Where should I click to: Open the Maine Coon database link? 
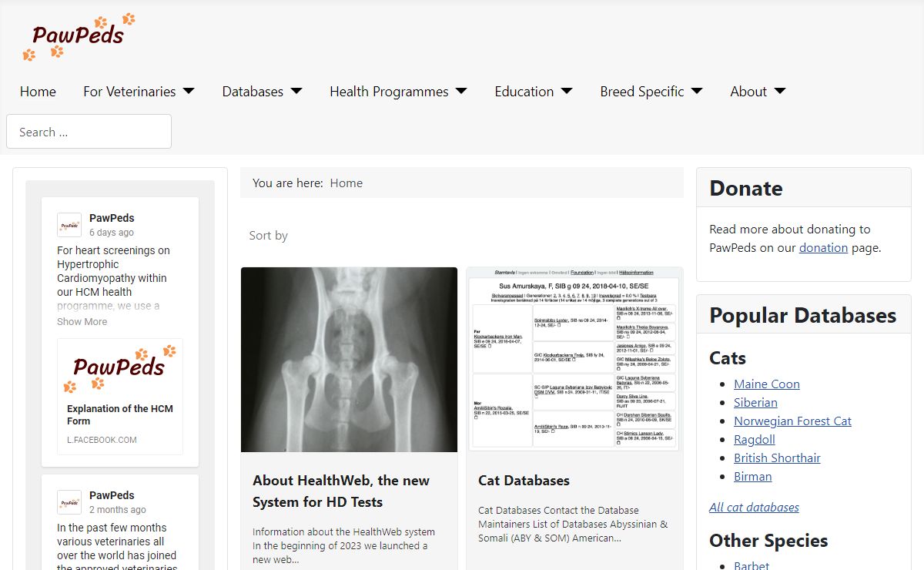[x=766, y=384]
